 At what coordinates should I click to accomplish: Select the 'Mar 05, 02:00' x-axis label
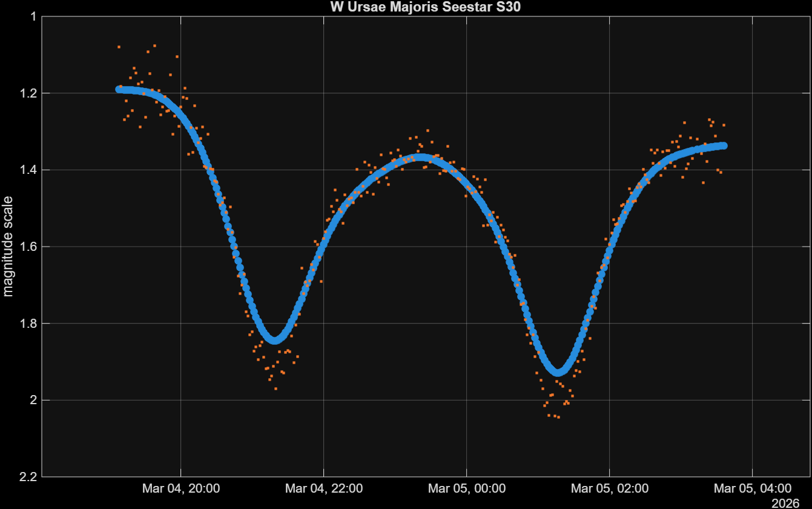(610, 488)
